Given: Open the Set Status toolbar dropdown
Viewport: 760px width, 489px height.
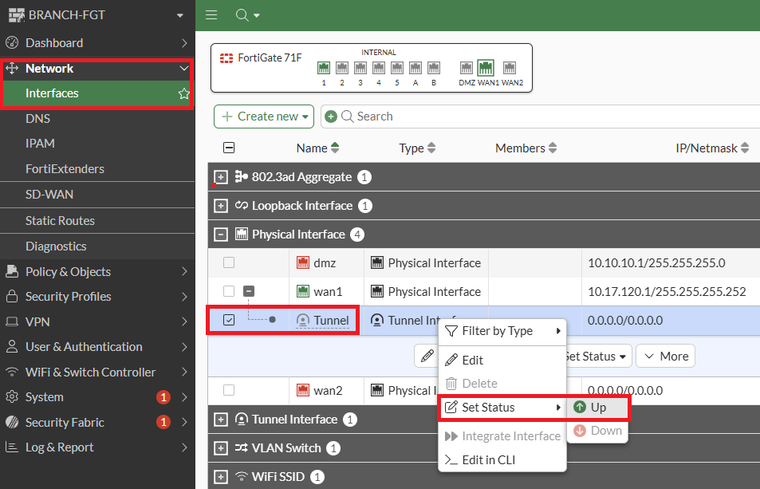Looking at the screenshot, I should 599,356.
